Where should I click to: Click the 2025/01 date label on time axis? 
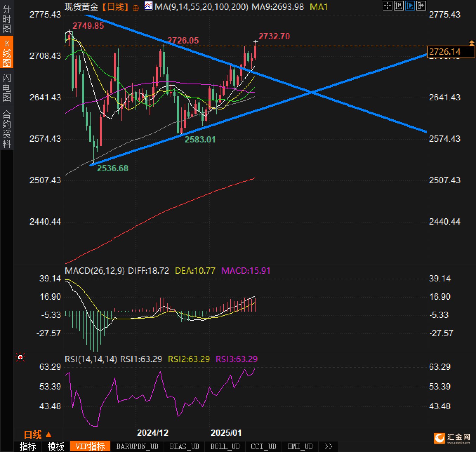pyautogui.click(x=226, y=433)
